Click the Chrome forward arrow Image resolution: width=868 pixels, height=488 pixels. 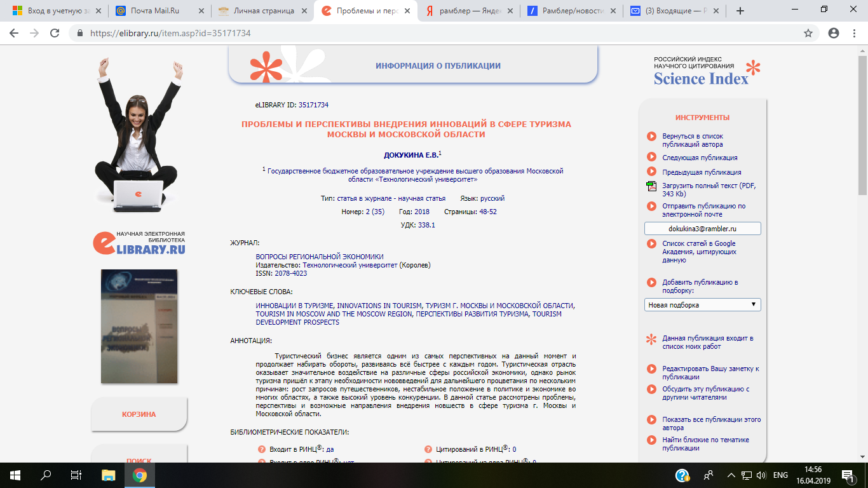tap(34, 33)
